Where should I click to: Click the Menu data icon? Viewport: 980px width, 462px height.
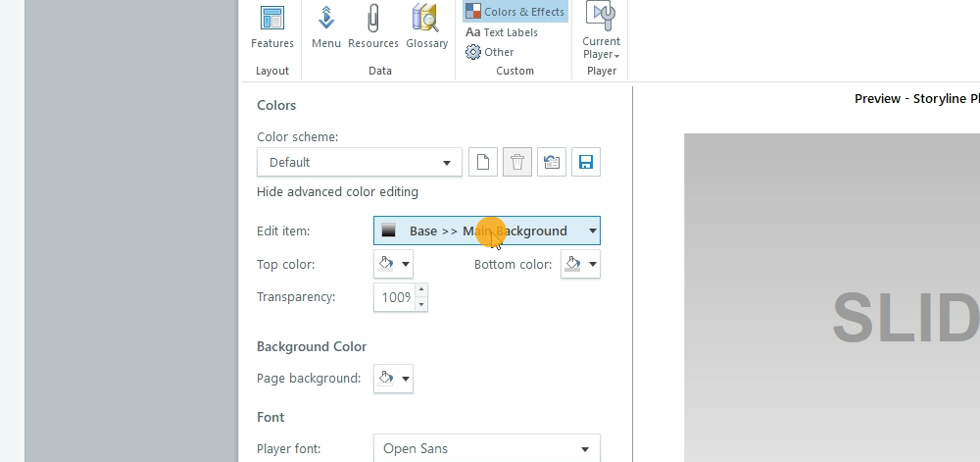[326, 27]
